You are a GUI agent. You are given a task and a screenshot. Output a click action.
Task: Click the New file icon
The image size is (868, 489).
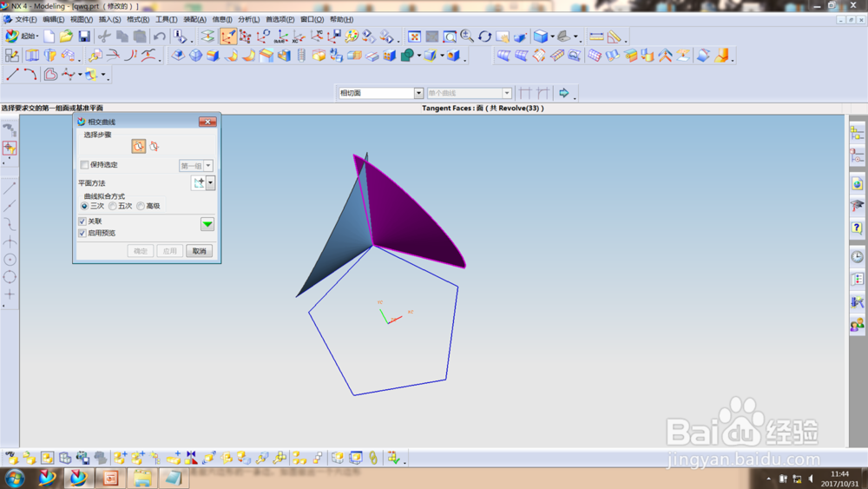coord(49,36)
